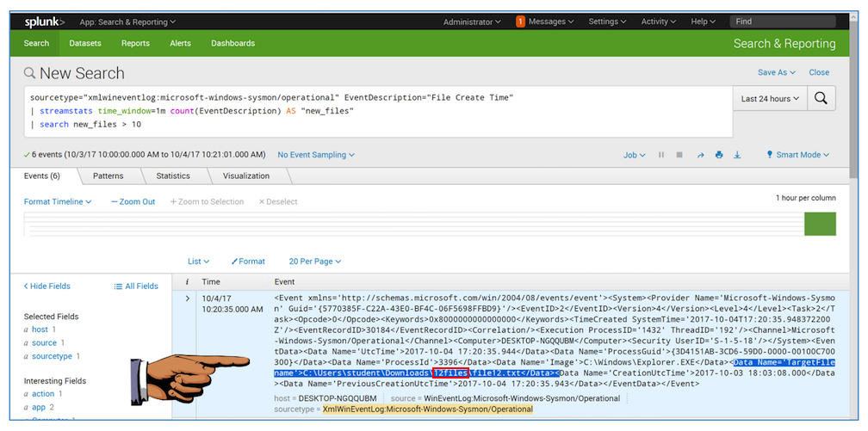The width and height of the screenshot is (868, 431).
Task: Select the action field
Action: click(43, 394)
